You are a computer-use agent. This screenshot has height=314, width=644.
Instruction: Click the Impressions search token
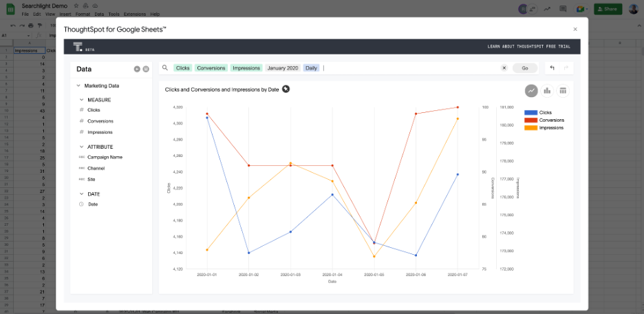(x=246, y=68)
